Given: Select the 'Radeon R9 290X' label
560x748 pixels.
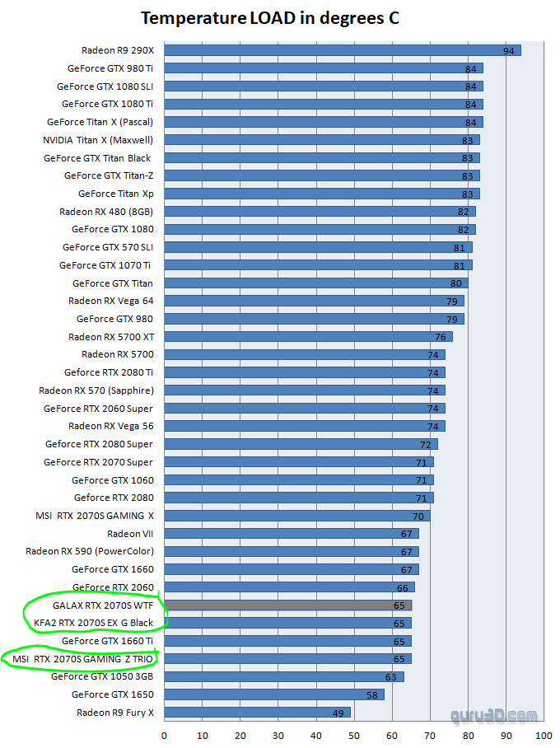Looking at the screenshot, I should click(x=118, y=50).
